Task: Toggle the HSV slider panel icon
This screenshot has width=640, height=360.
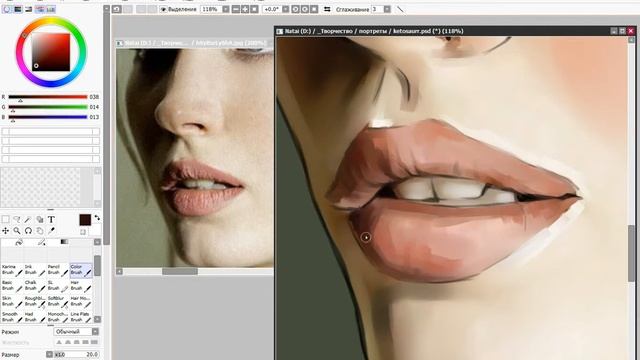Action: 29,9
